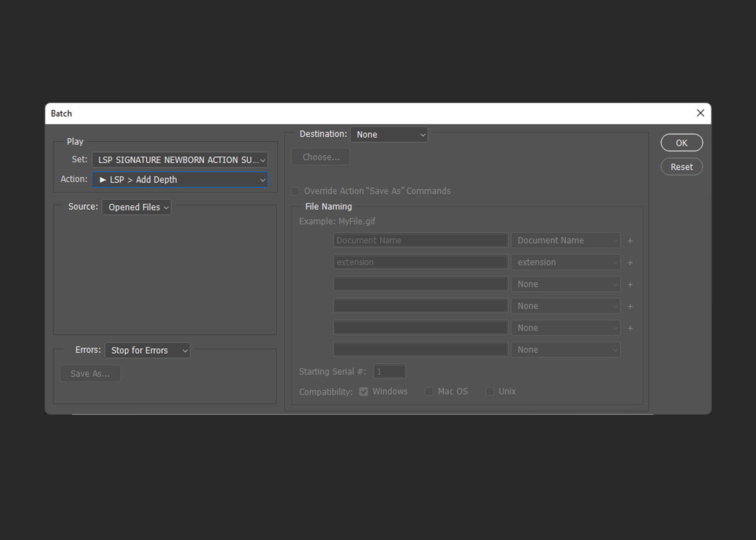Viewport: 756px width, 540px height.
Task: Toggle the Mac OS compatibility checkbox
Action: (429, 391)
